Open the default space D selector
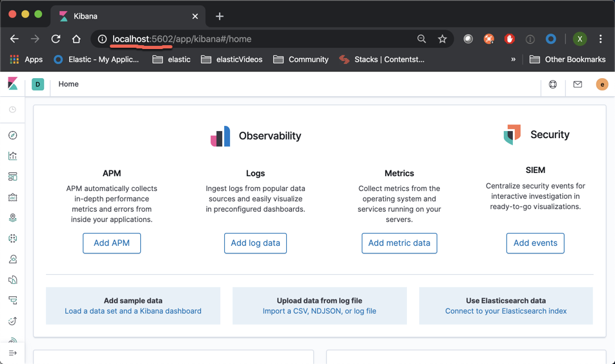Viewport: 615px width, 364px height. (x=37, y=85)
